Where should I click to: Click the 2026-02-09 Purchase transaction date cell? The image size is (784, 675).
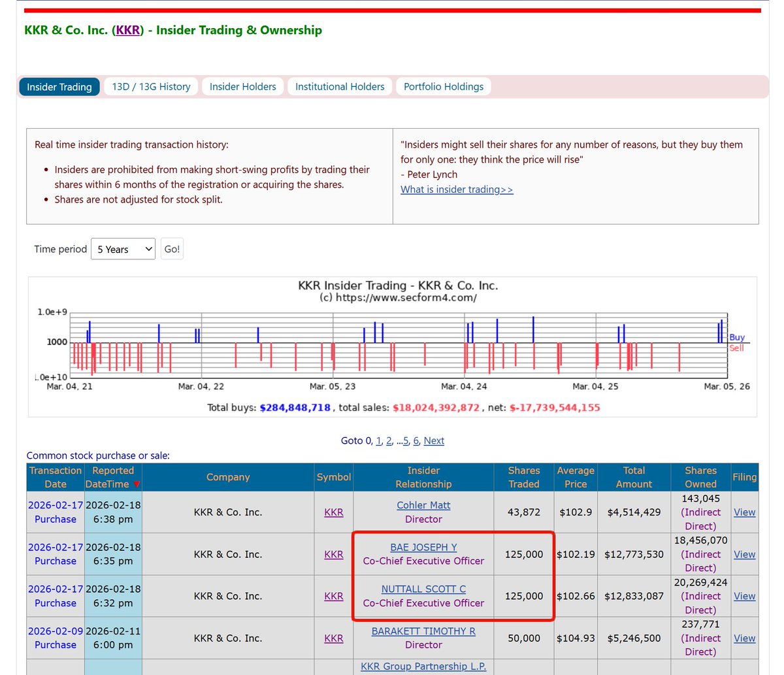[x=56, y=638]
